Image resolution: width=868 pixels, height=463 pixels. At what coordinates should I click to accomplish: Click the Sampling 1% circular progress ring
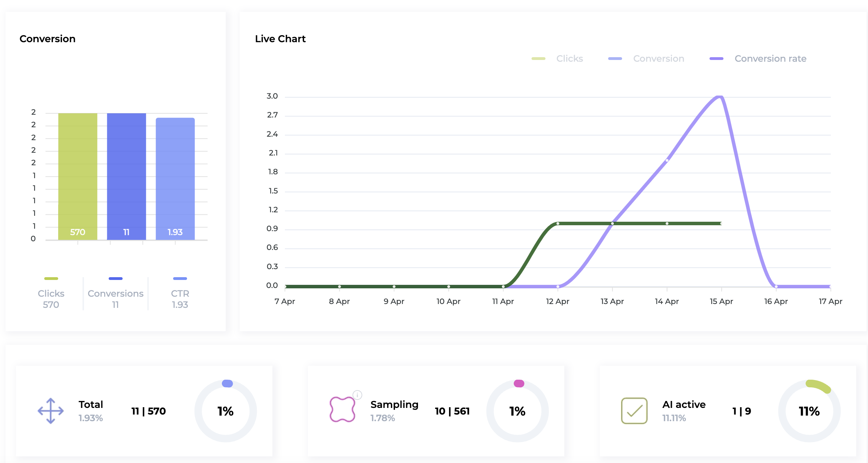coord(517,411)
